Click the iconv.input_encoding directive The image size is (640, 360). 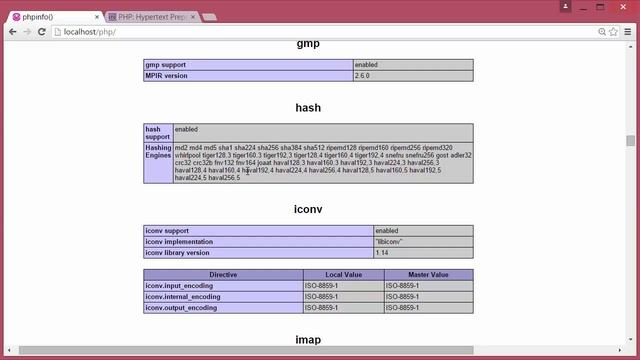coord(223,286)
